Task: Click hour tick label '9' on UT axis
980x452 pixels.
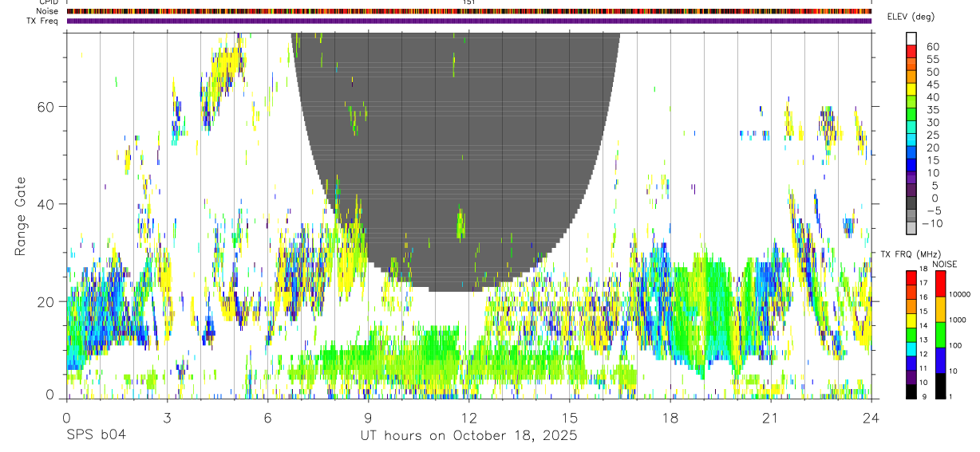Action: pos(368,417)
